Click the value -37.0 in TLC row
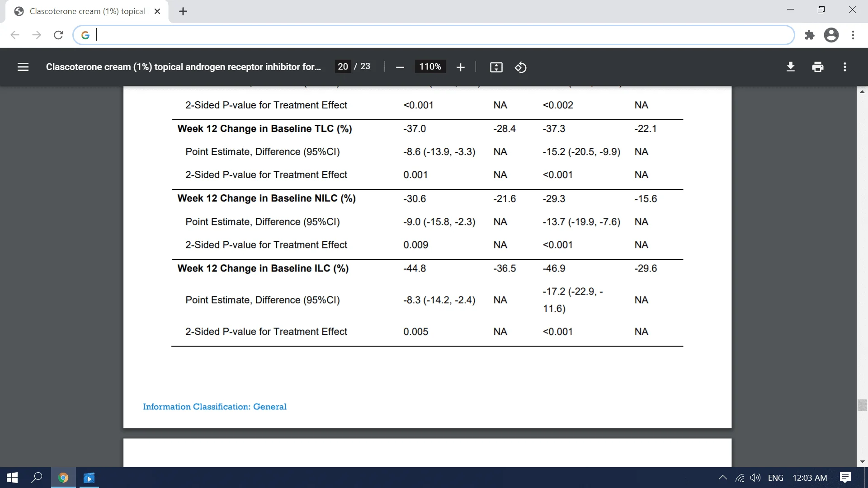Viewport: 868px width, 488px height. coord(414,129)
